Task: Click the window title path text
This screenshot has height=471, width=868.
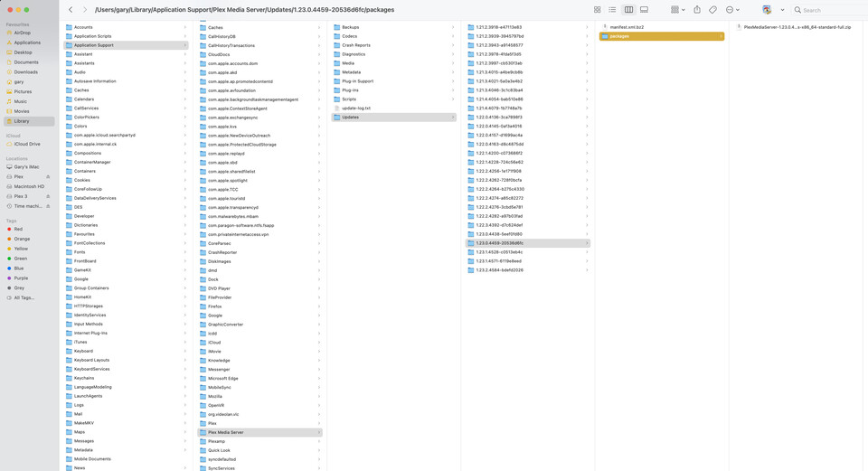Action: pos(244,9)
